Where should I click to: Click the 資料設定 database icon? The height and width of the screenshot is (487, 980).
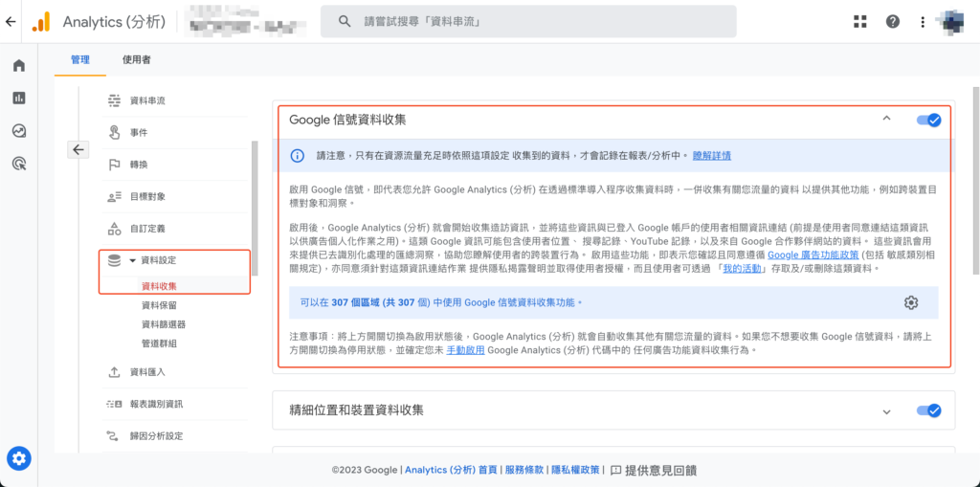[x=114, y=260]
